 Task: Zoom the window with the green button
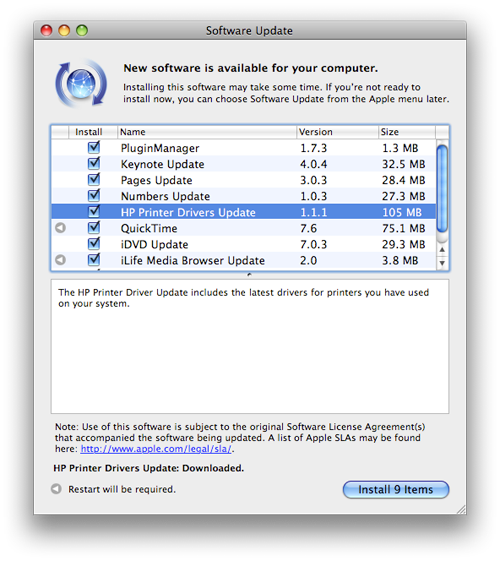click(82, 30)
